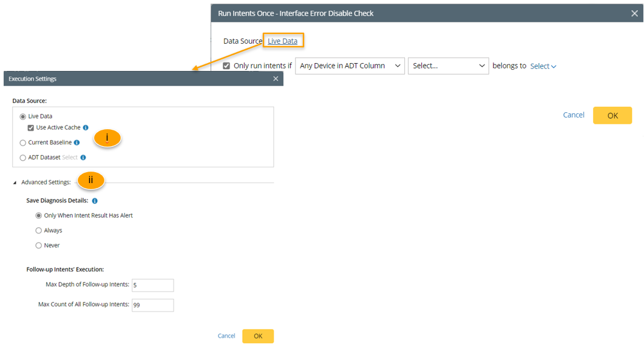Open the Live Data source link
The image size is (644, 348).
pos(282,41)
